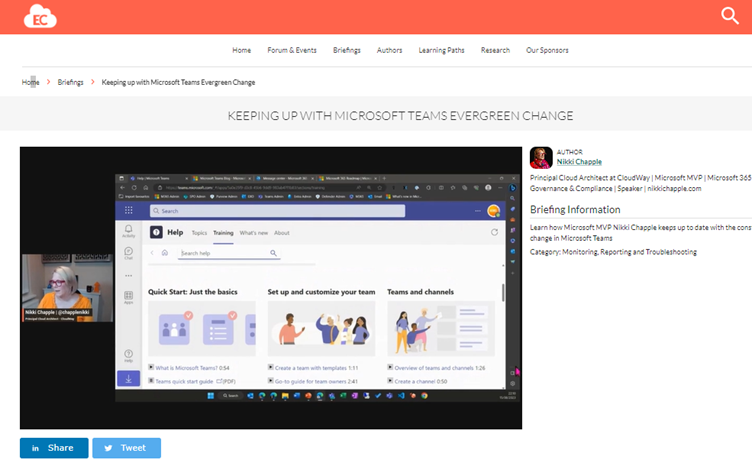Select Microsoft 365 Roadmap browser tab
This screenshot has height=463, width=752.
(x=348, y=178)
